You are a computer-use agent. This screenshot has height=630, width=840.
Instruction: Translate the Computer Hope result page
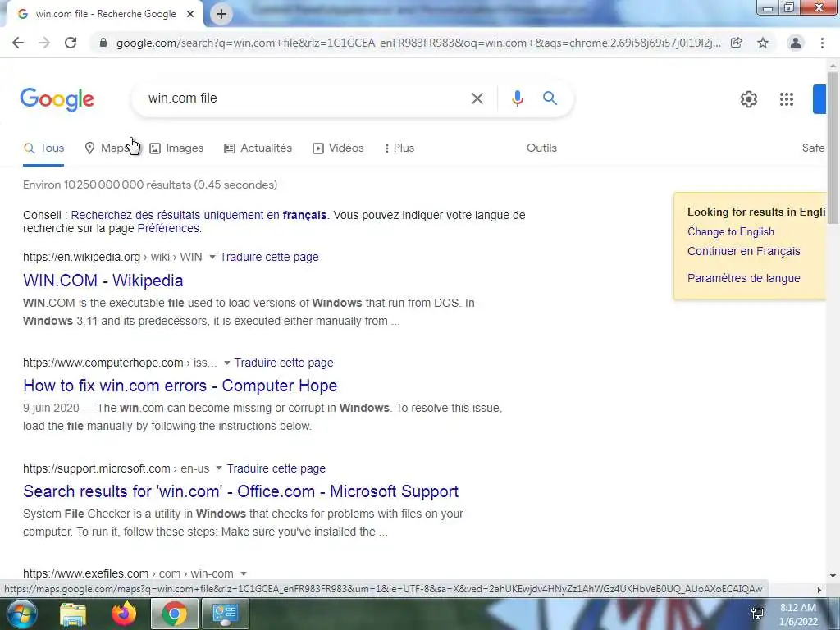click(283, 363)
